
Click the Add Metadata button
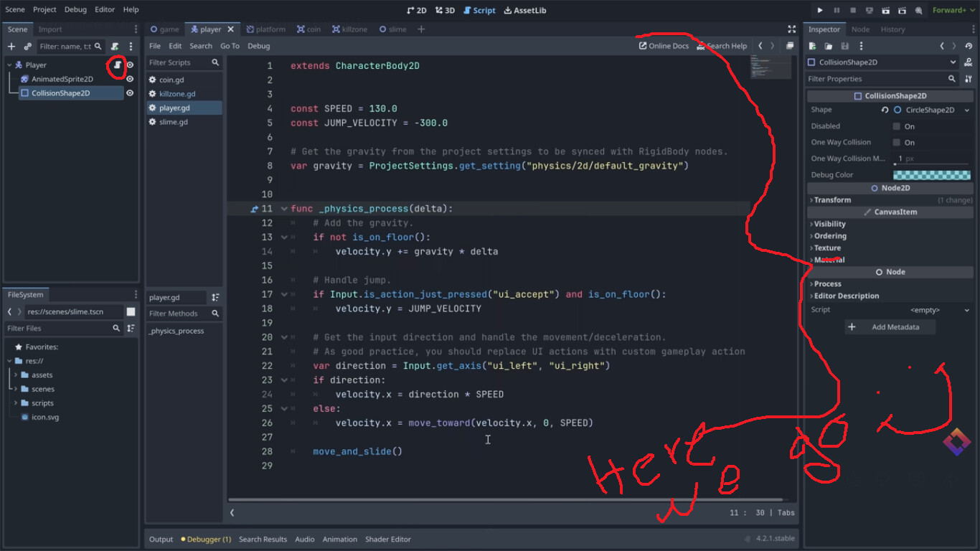pos(890,327)
